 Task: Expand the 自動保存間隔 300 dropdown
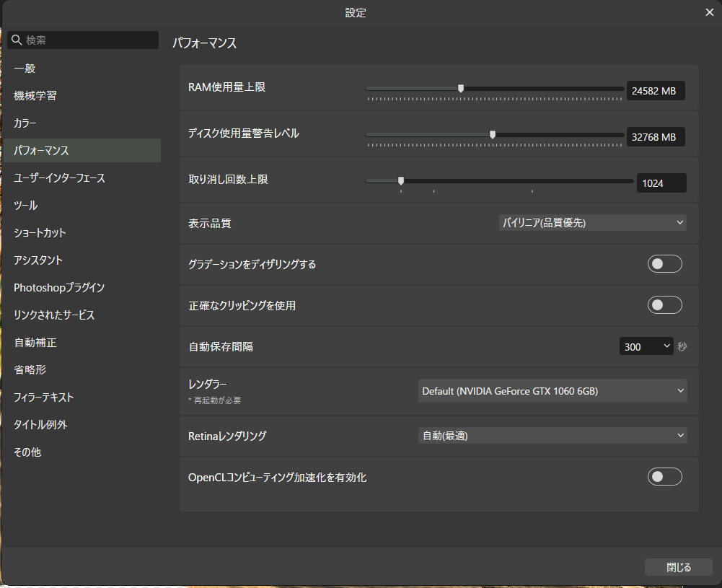(x=646, y=346)
